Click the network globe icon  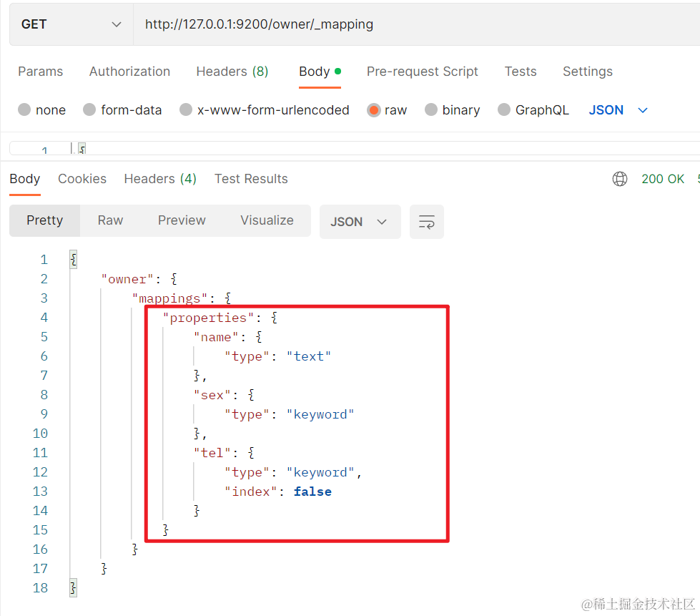pyautogui.click(x=620, y=179)
